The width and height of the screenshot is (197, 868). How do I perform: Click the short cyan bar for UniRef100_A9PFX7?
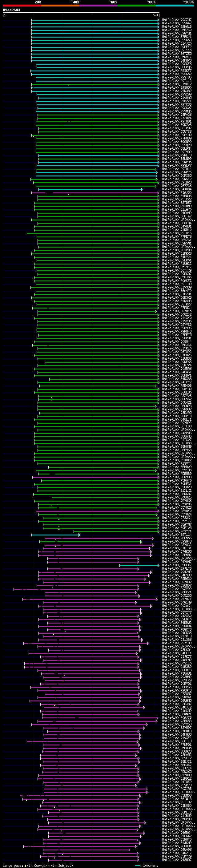point(139,565)
